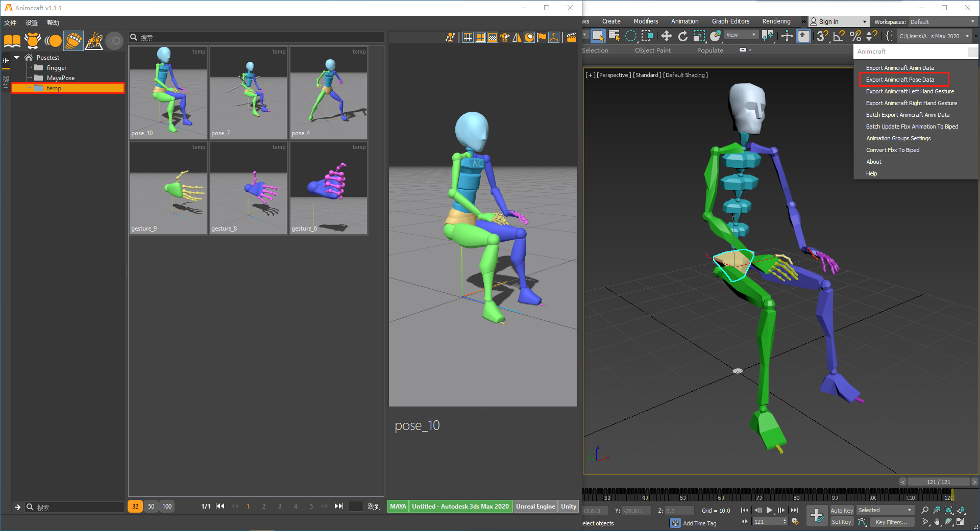Click the Zoom magnifier icon in viewport controls

[924, 510]
